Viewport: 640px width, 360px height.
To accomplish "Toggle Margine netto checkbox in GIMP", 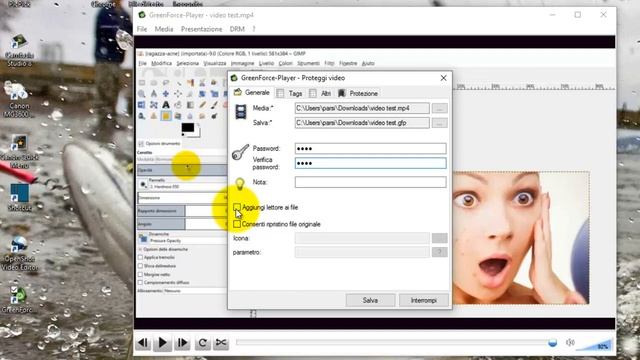I will 140,274.
